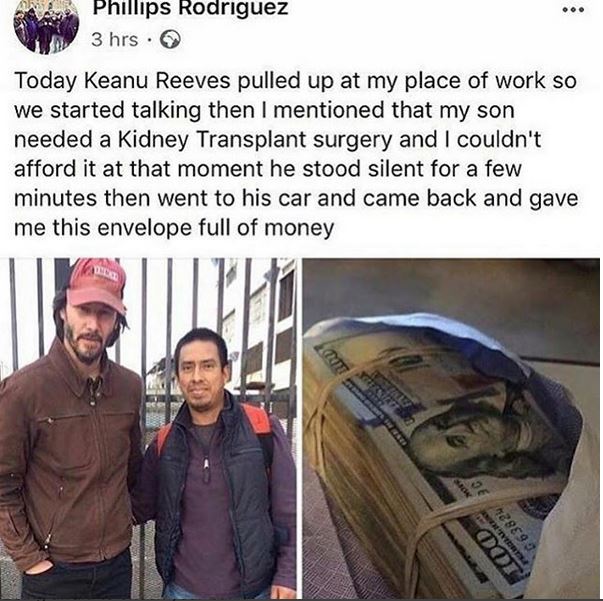Click the '3 hrs' post timestamp
Image resolution: width=603 pixels, height=601 pixels.
[115, 40]
